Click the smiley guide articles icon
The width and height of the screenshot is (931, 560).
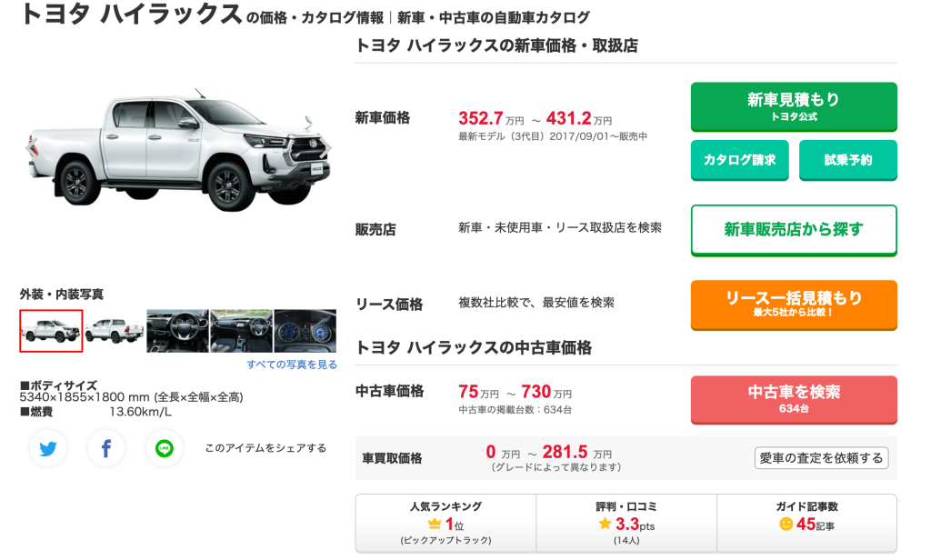click(x=786, y=525)
